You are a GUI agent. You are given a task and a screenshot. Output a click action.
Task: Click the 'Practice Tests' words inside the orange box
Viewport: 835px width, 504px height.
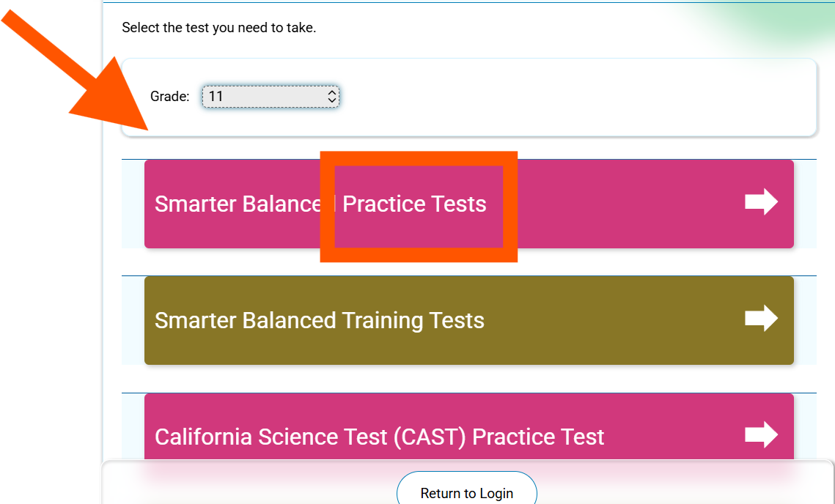click(414, 204)
